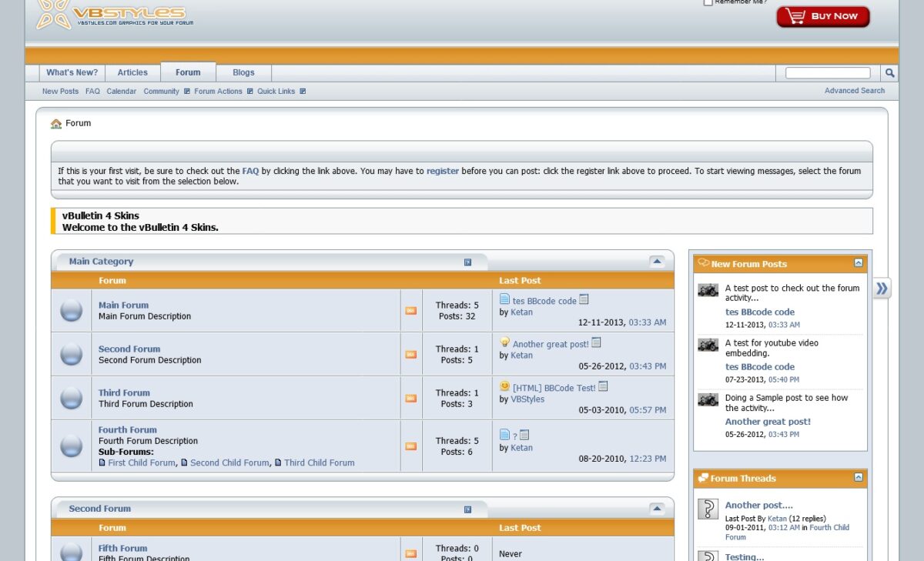Click the Main Forum RSS feed icon
The width and height of the screenshot is (924, 561).
point(410,311)
